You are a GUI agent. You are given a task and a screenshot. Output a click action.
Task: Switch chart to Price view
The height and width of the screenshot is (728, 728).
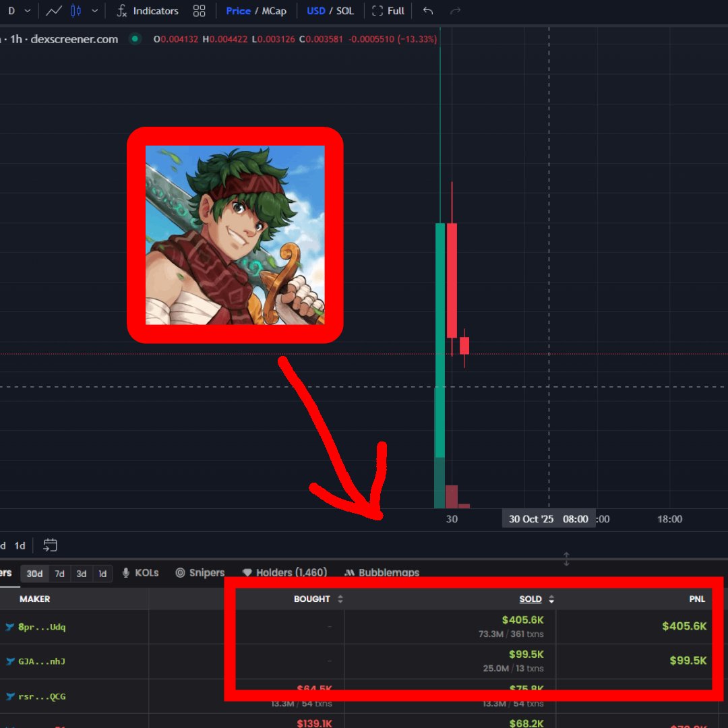[x=238, y=11]
